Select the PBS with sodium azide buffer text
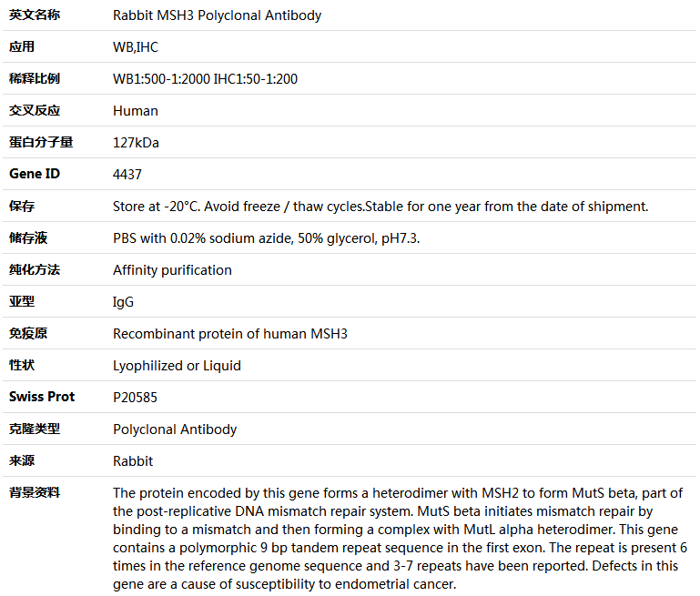 pos(266,238)
